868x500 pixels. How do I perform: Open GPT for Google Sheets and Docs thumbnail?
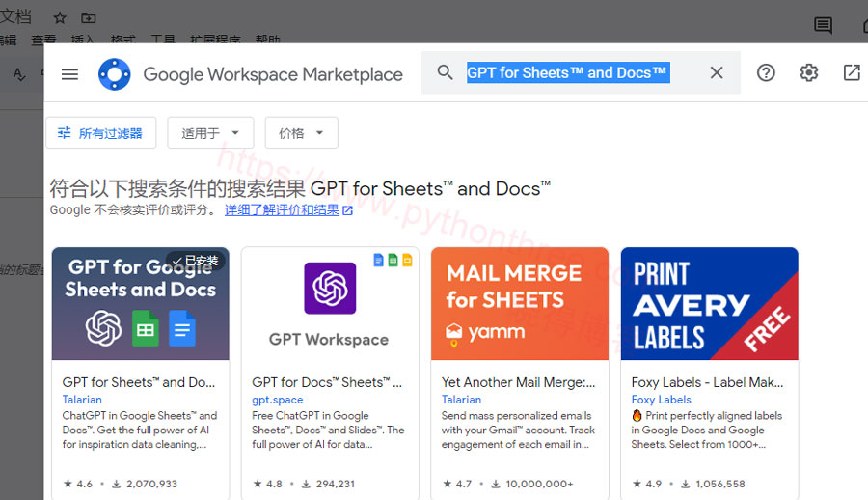pos(141,304)
